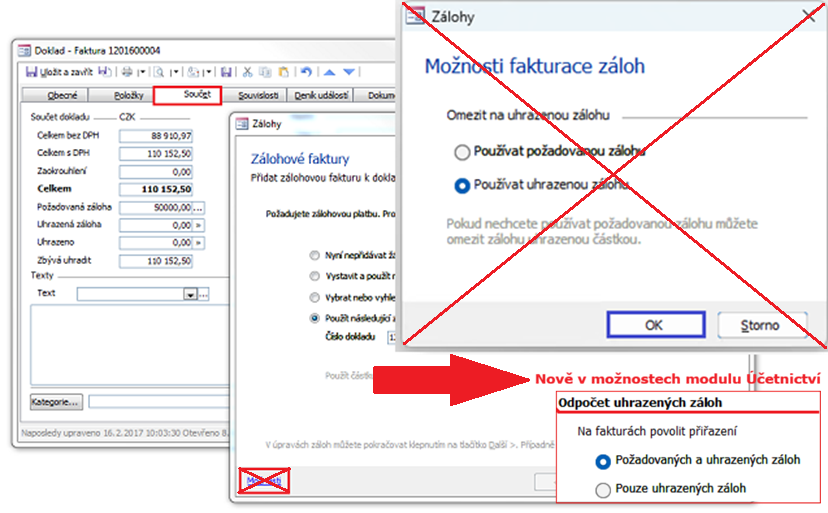Image resolution: width=828 pixels, height=513 pixels.
Task: Click the Doklad window title icon
Action: pos(24,51)
